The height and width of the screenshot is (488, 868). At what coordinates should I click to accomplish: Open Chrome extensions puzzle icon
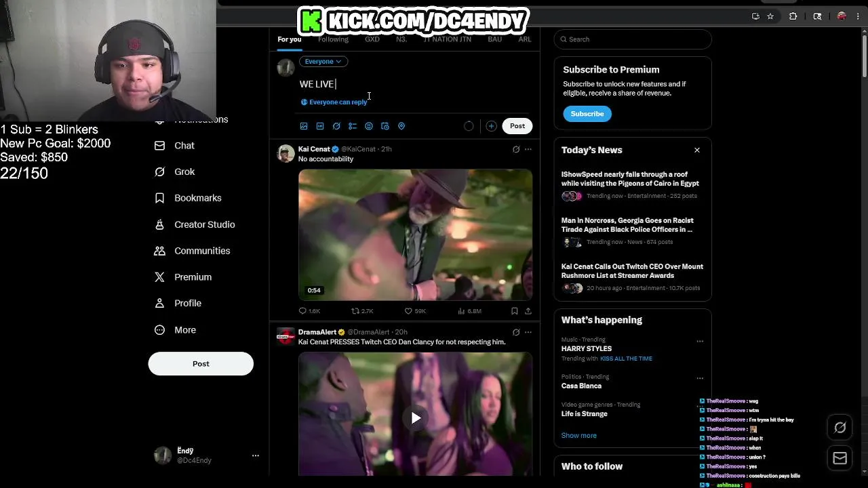point(793,16)
